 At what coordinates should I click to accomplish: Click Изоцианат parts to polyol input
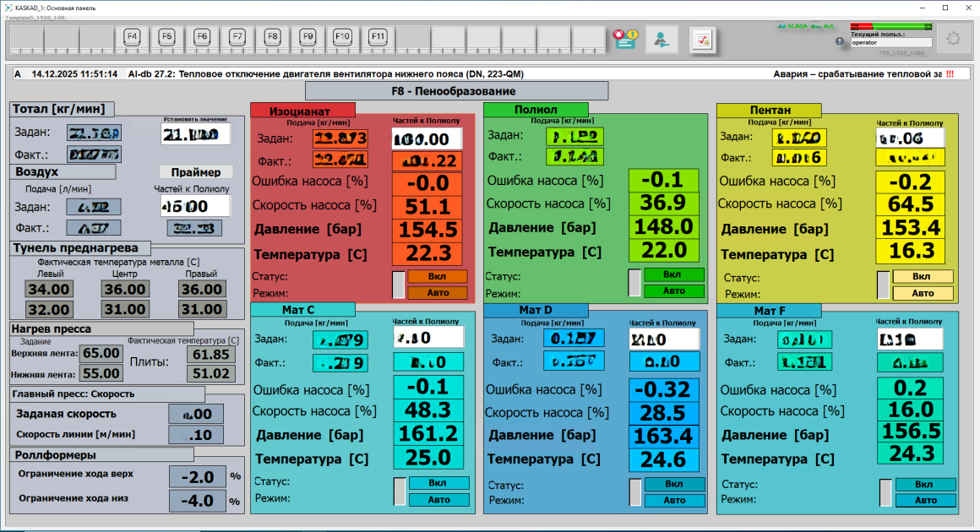427,138
